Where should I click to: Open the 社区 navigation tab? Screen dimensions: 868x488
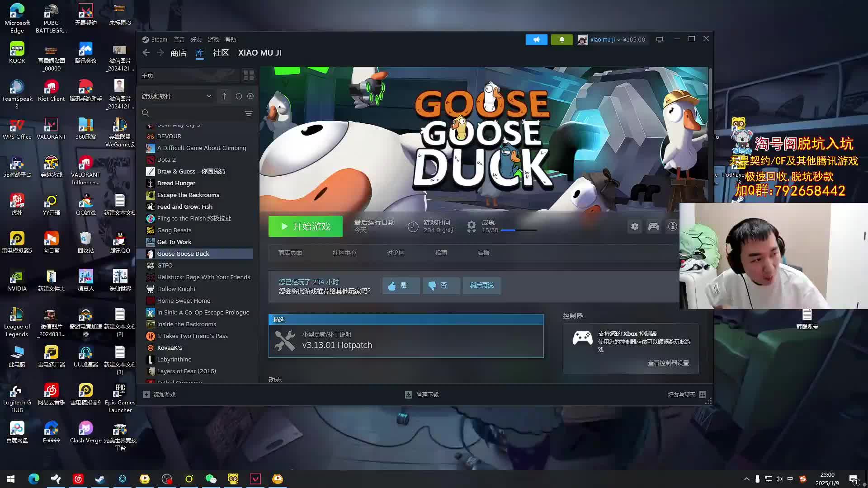pos(221,53)
